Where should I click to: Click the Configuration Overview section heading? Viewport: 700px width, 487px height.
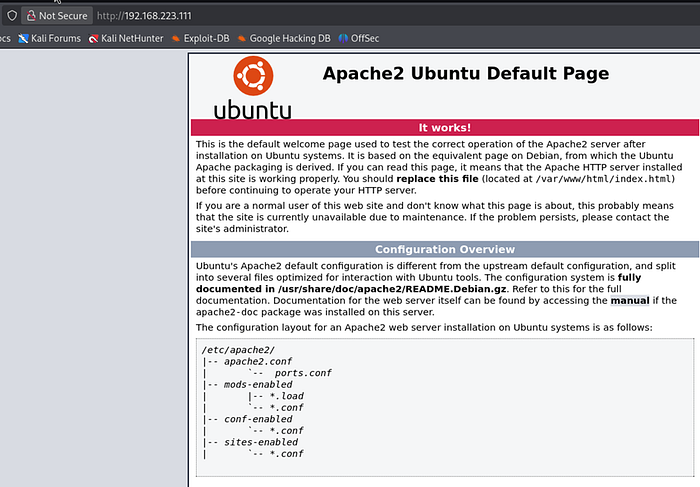click(x=445, y=249)
